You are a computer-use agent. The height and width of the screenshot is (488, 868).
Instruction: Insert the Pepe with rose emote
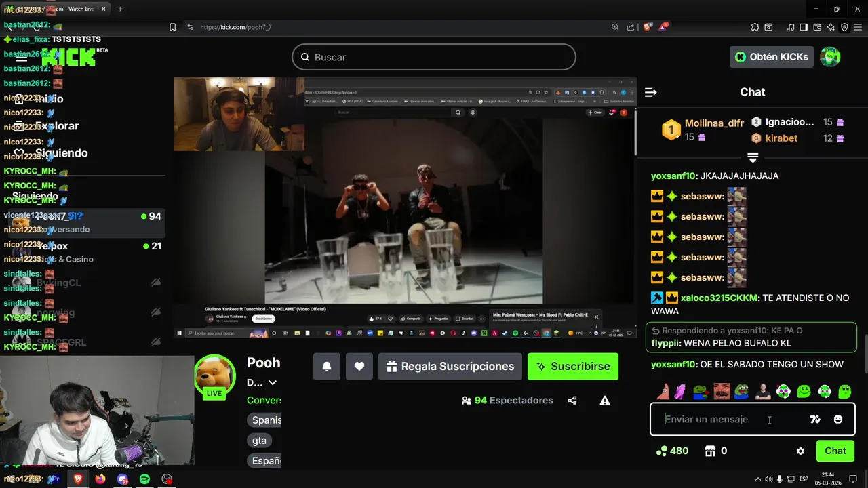pos(701,391)
